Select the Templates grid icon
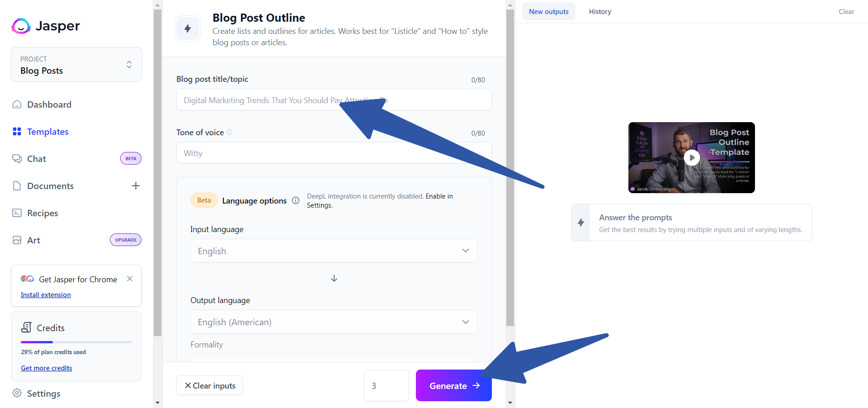 click(x=17, y=131)
